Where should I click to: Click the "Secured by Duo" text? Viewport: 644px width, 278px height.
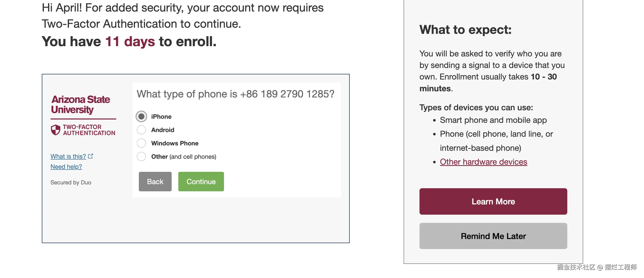[x=71, y=182]
